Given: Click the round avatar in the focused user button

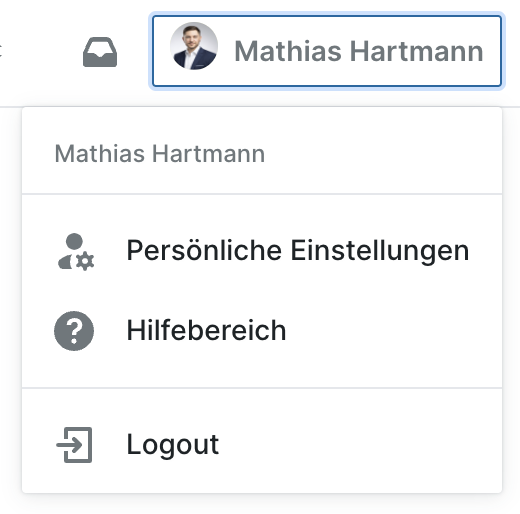Looking at the screenshot, I should point(194,46).
